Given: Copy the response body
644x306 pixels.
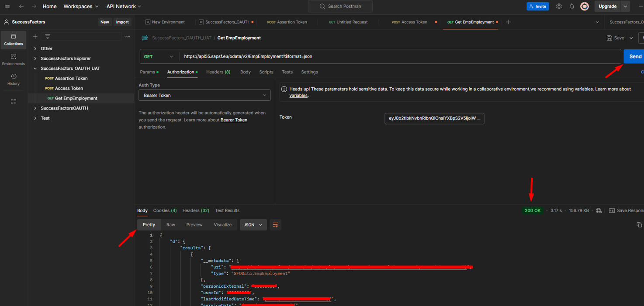Looking at the screenshot, I should (x=639, y=225).
